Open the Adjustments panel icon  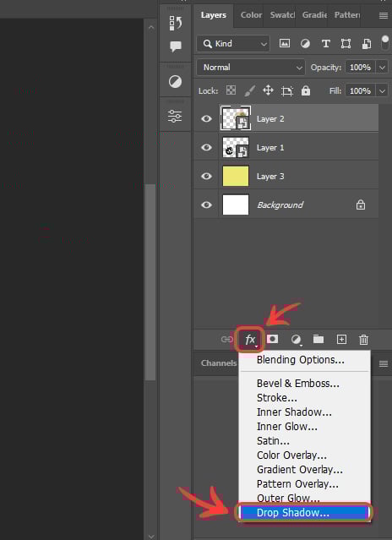pos(175,82)
